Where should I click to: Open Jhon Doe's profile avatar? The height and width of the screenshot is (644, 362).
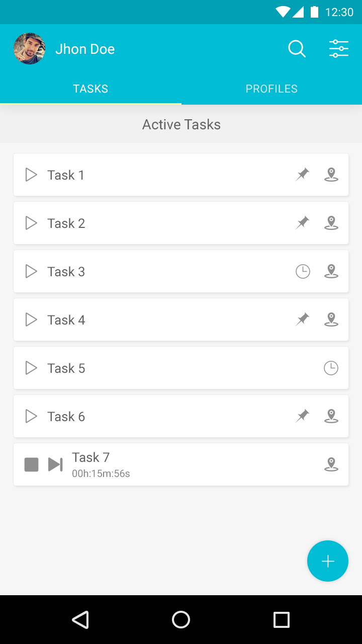coord(30,49)
